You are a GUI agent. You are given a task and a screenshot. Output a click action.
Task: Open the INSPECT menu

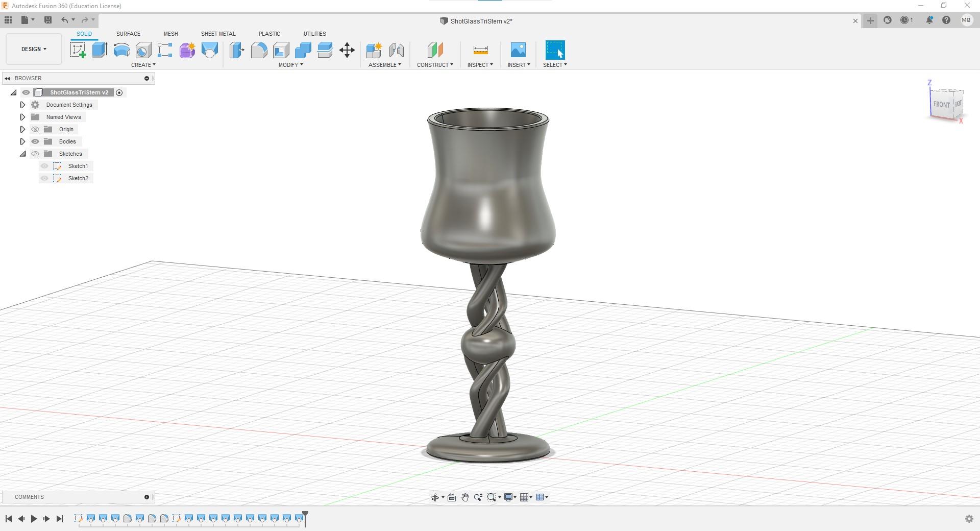[480, 65]
